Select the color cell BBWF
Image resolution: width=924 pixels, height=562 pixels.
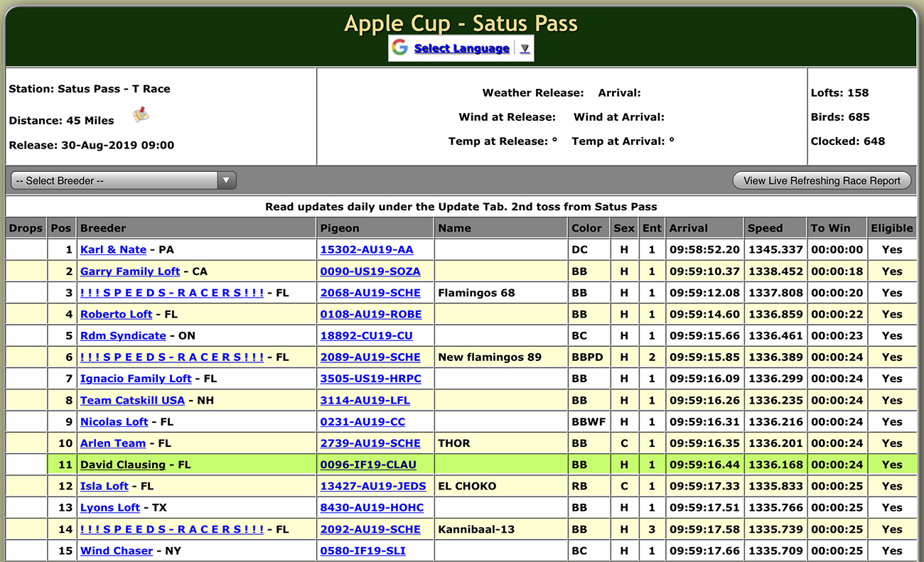[x=589, y=421]
